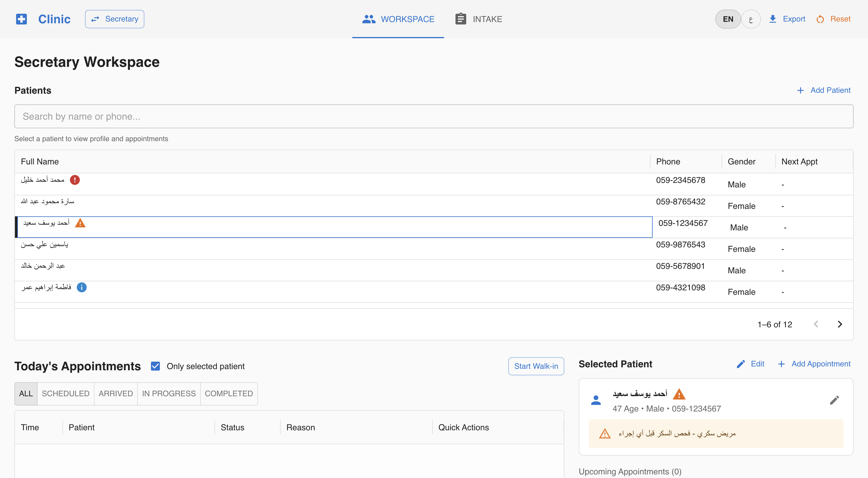Go to the next page of patients

click(840, 324)
